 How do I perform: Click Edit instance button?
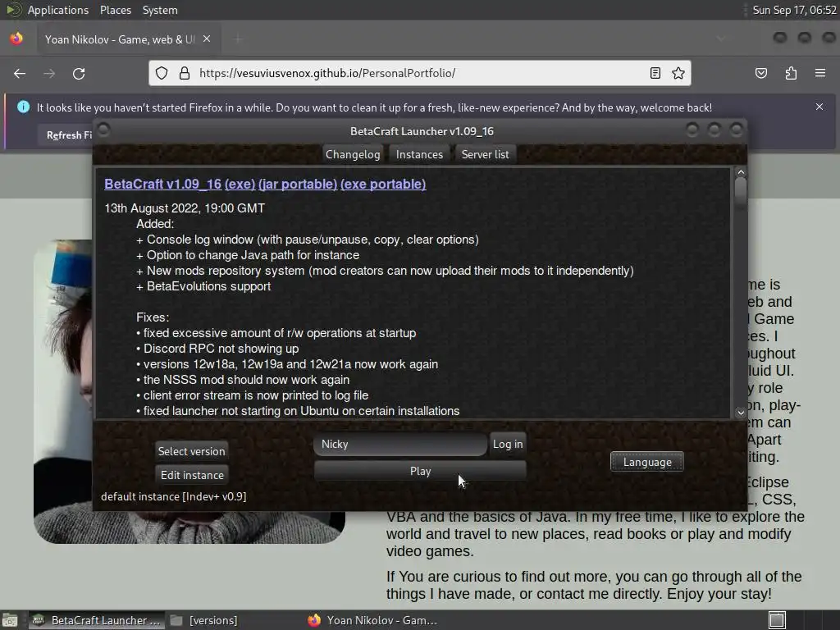(x=192, y=475)
